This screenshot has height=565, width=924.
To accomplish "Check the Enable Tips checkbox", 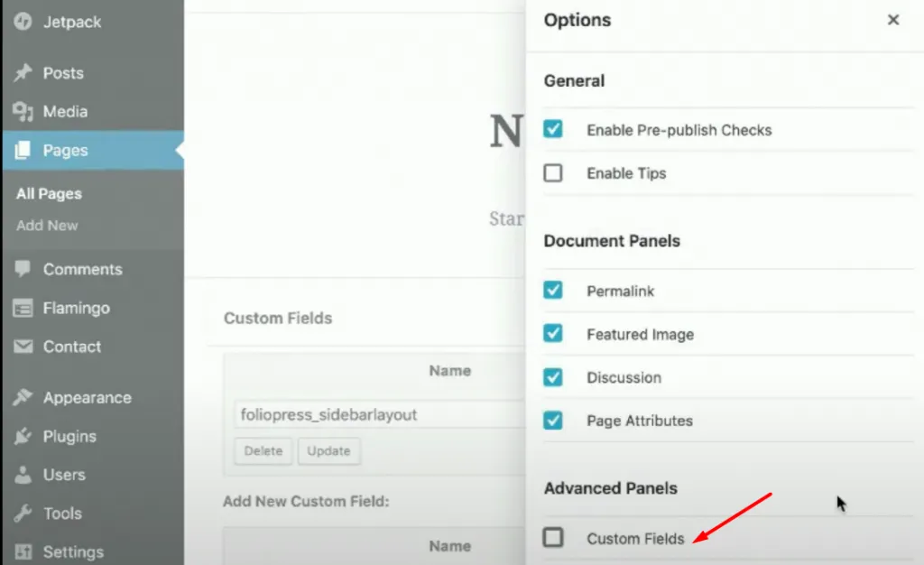I will pyautogui.click(x=553, y=173).
